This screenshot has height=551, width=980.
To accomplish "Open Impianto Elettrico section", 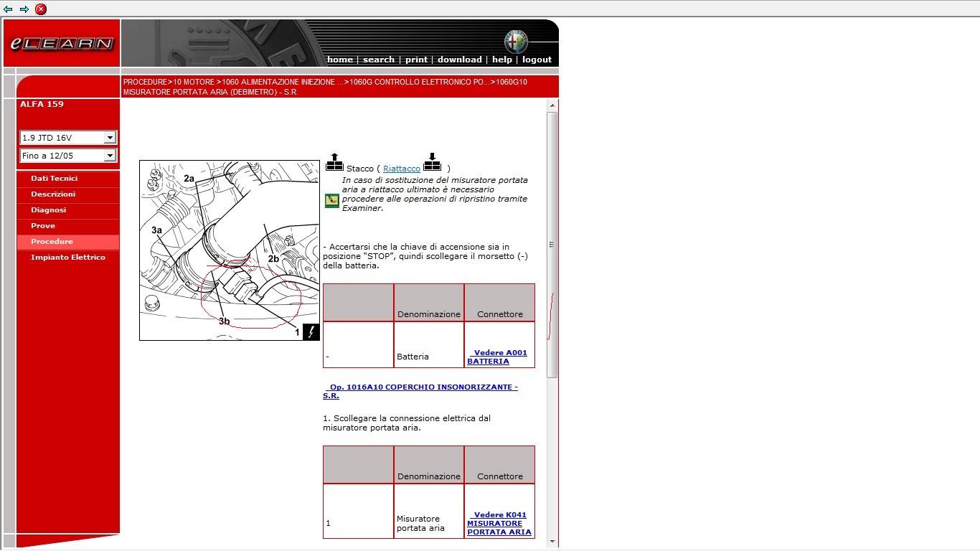I will [68, 258].
